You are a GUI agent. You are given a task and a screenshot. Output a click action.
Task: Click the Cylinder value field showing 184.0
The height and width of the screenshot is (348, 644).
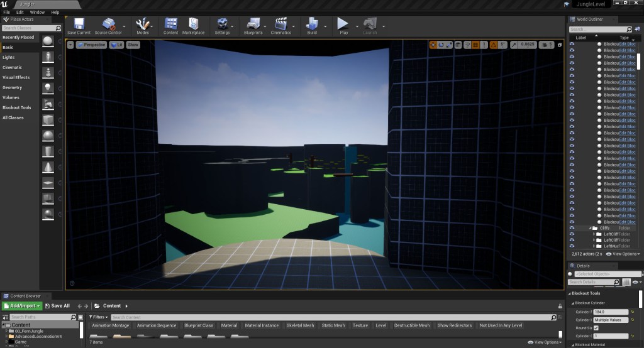[x=610, y=312]
